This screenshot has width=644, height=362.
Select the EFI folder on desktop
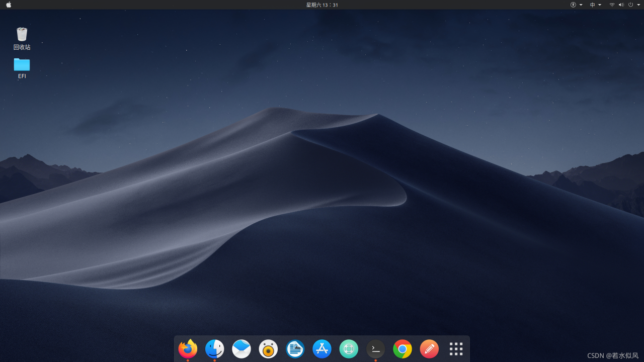[x=22, y=65]
